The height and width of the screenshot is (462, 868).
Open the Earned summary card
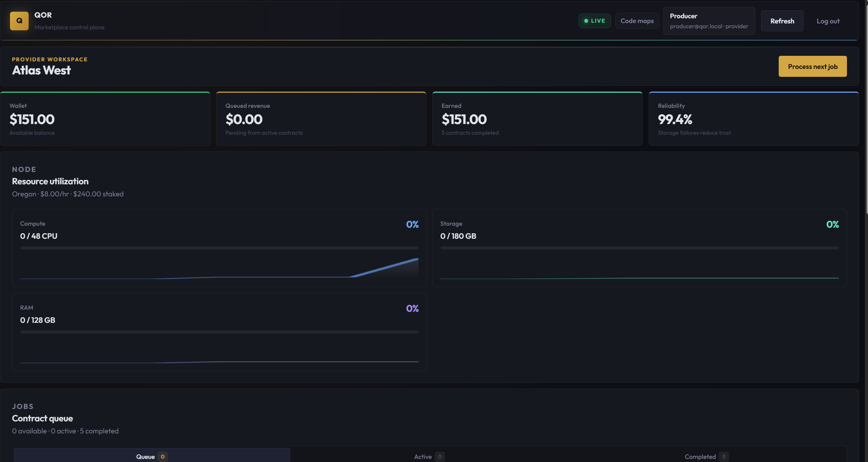point(537,119)
